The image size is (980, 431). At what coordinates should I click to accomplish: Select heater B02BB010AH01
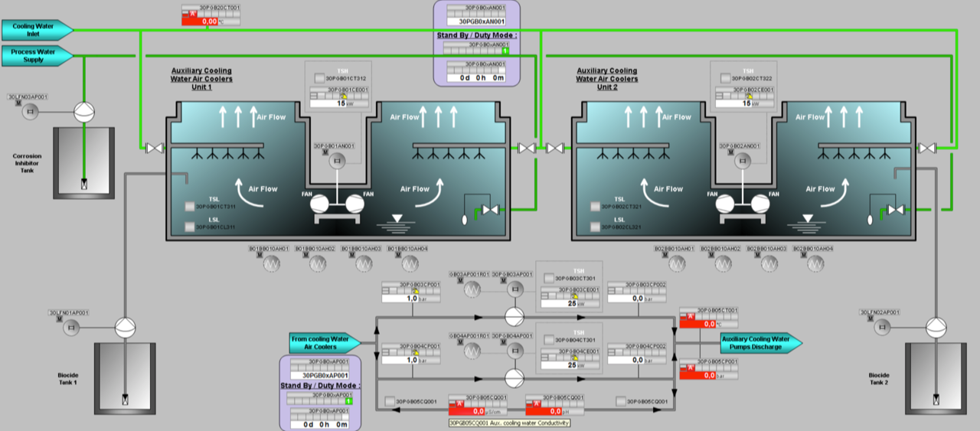point(678,263)
